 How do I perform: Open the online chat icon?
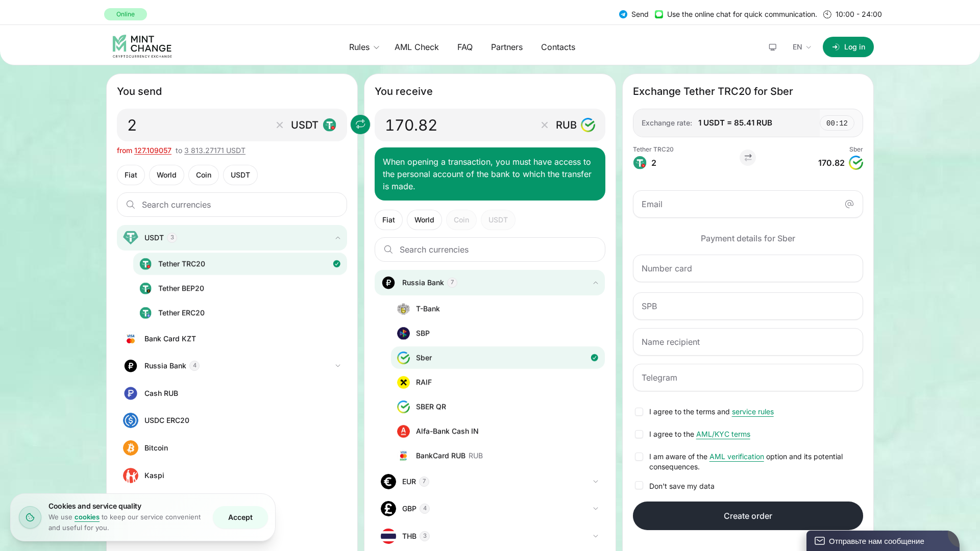(x=659, y=14)
